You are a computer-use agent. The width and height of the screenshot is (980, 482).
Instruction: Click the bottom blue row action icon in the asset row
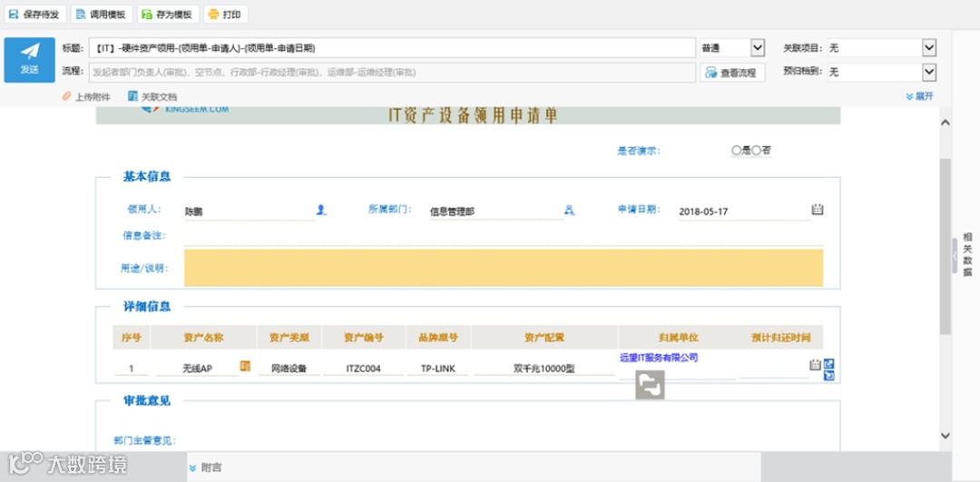(x=829, y=376)
